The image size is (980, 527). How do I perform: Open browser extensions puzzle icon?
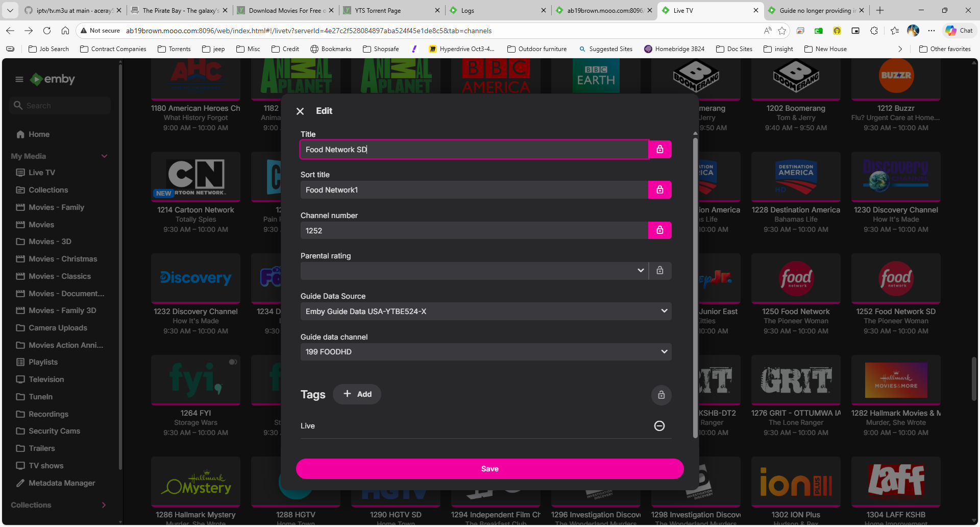874,31
